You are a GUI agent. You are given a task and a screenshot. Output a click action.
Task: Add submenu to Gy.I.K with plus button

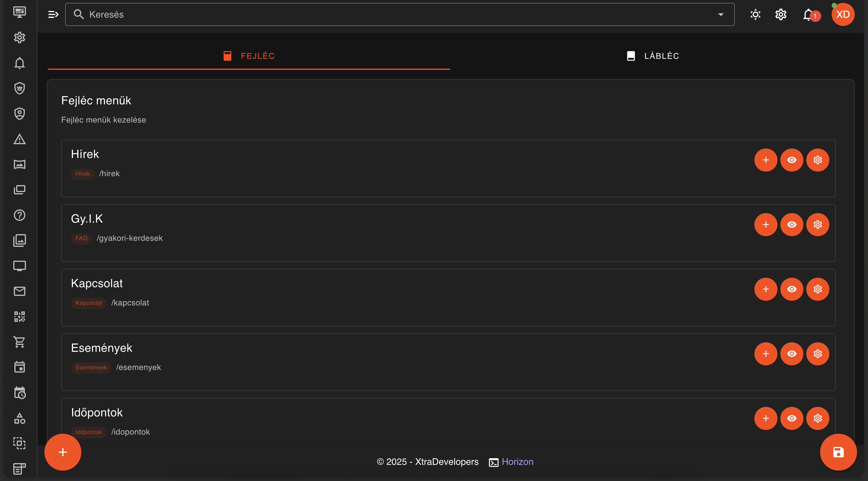click(x=766, y=225)
